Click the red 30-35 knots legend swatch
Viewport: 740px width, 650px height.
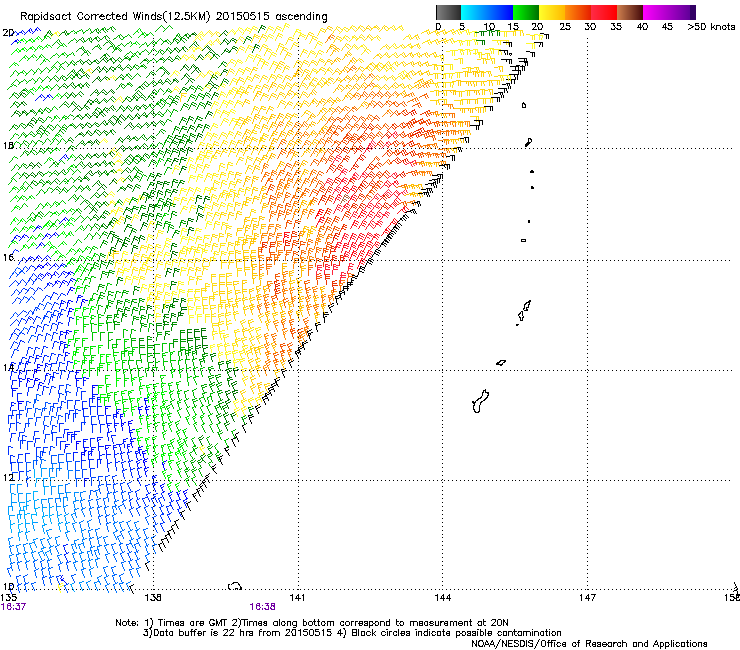tap(604, 12)
